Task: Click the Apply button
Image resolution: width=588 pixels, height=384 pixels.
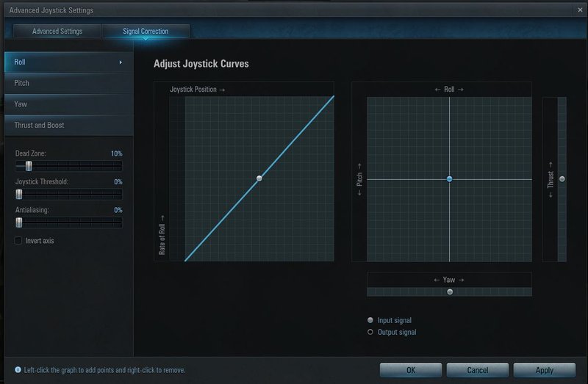Action: 544,370
